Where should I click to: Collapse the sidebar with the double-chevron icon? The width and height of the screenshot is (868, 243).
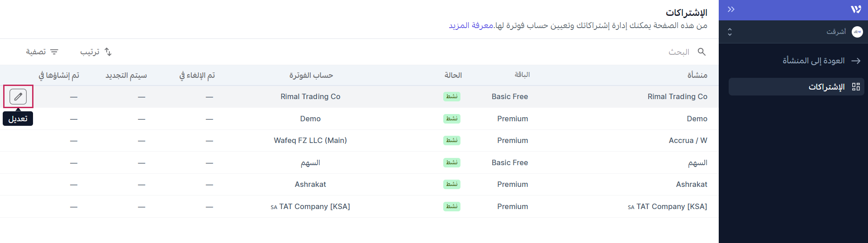click(731, 10)
